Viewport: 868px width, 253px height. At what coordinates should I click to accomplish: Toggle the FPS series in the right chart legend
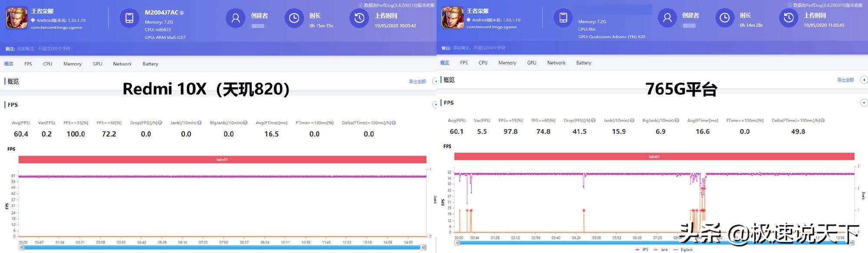tap(641, 250)
